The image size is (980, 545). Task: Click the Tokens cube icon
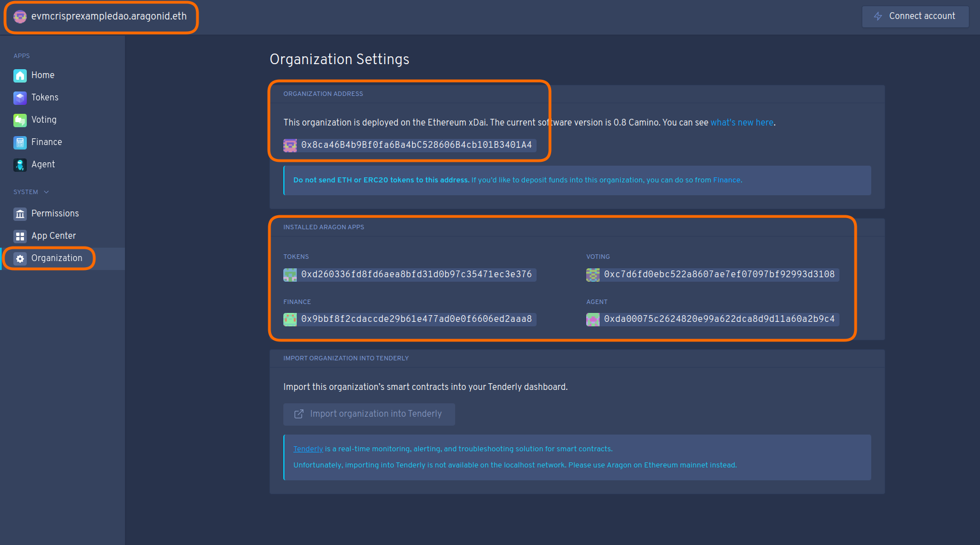(x=20, y=98)
